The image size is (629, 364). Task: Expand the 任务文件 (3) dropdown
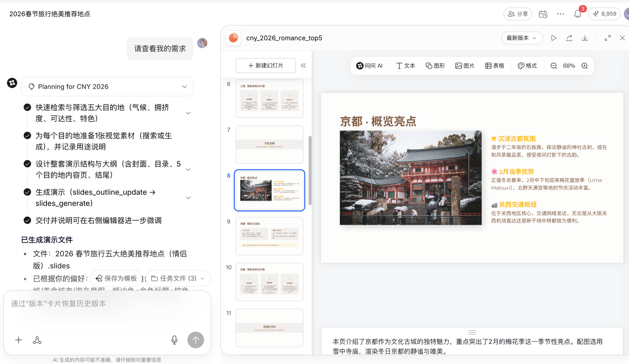click(178, 278)
